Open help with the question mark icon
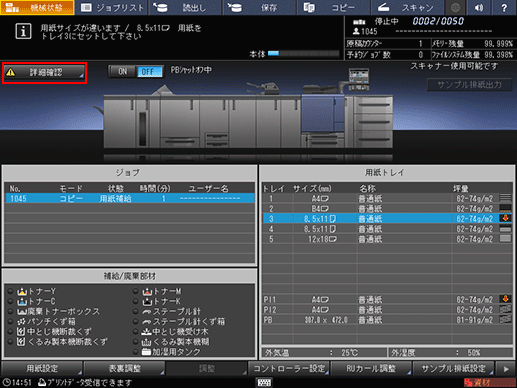Screen dimensions: 517x388 pyautogui.click(x=504, y=7)
